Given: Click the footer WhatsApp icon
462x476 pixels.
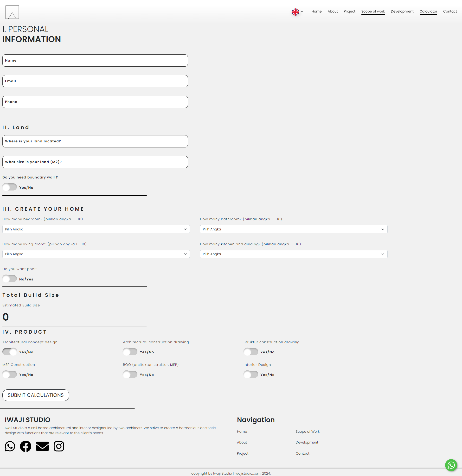Looking at the screenshot, I should pos(10,446).
